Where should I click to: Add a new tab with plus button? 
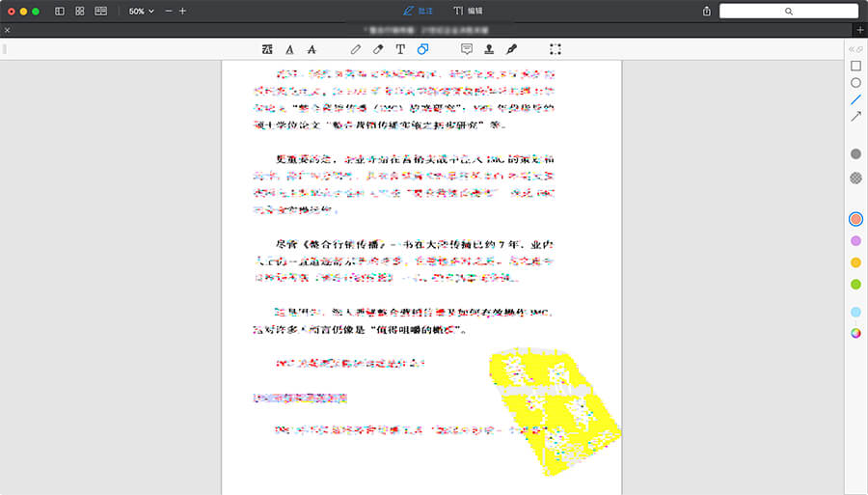859,30
